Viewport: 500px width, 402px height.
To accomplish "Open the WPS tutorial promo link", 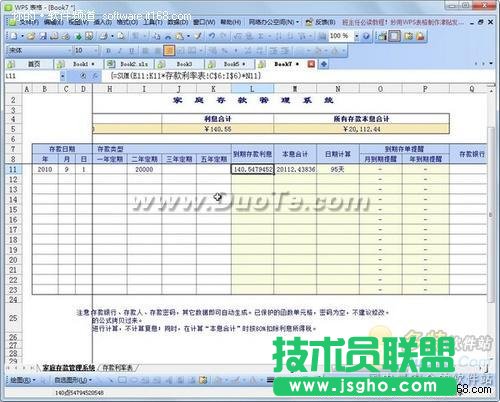I will pos(403,22).
